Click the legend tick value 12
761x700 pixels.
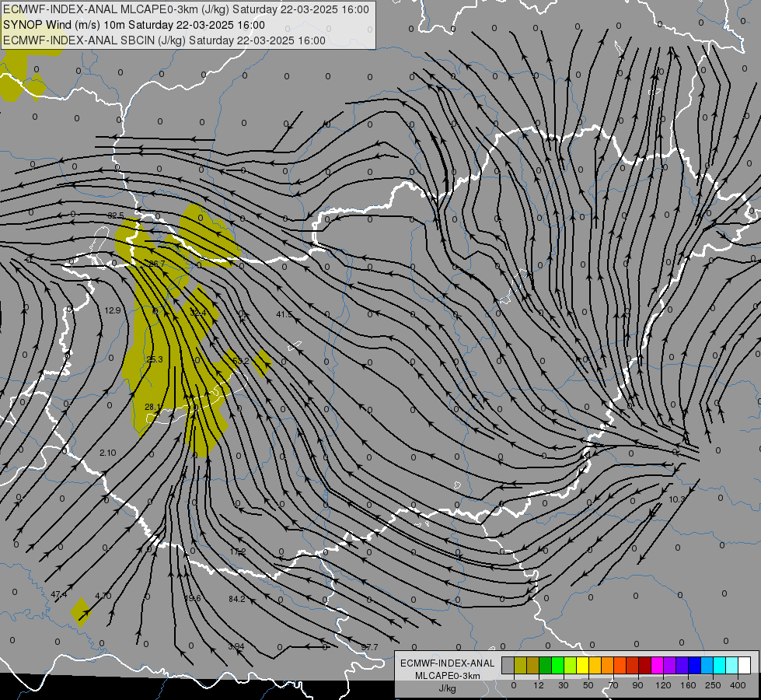pyautogui.click(x=539, y=685)
